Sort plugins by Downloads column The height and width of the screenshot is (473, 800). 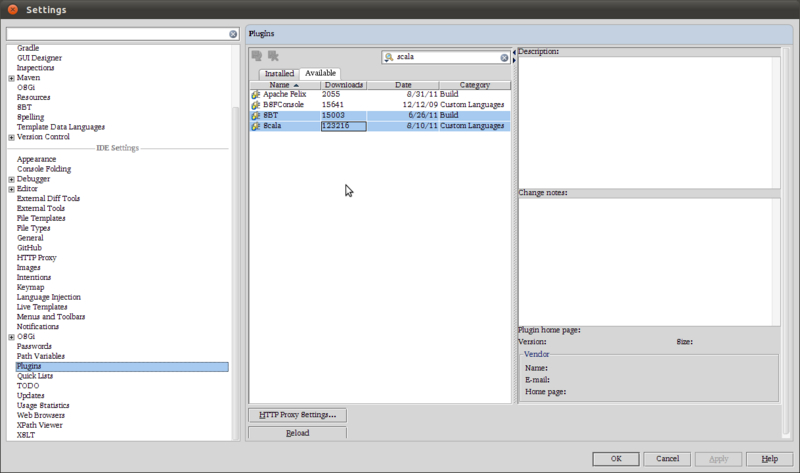(343, 85)
